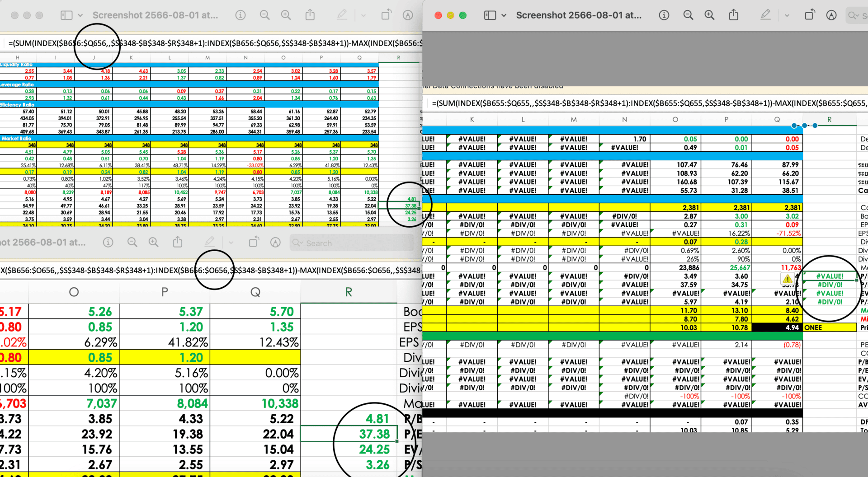Rotate the image in the bottom-left window
The width and height of the screenshot is (868, 477).
tap(254, 243)
